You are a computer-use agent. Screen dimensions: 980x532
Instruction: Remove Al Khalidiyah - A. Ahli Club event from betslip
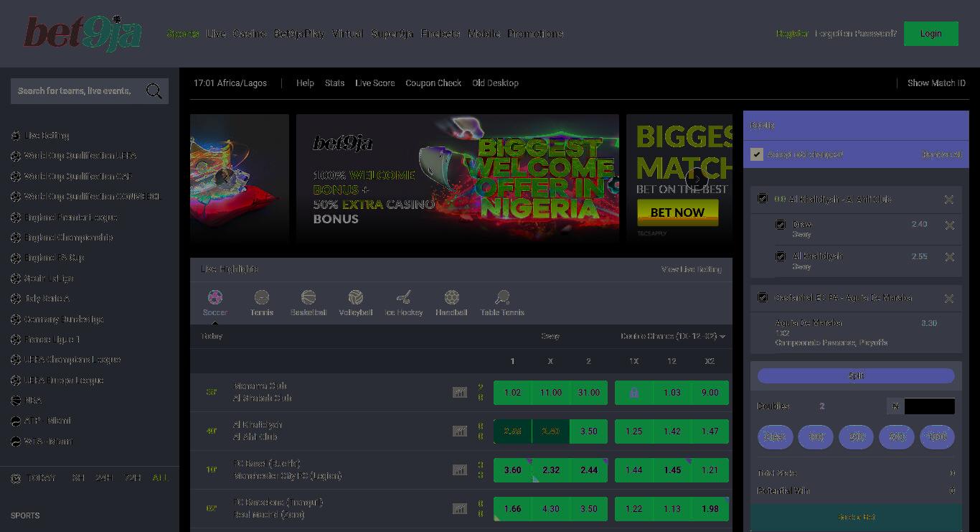(949, 200)
